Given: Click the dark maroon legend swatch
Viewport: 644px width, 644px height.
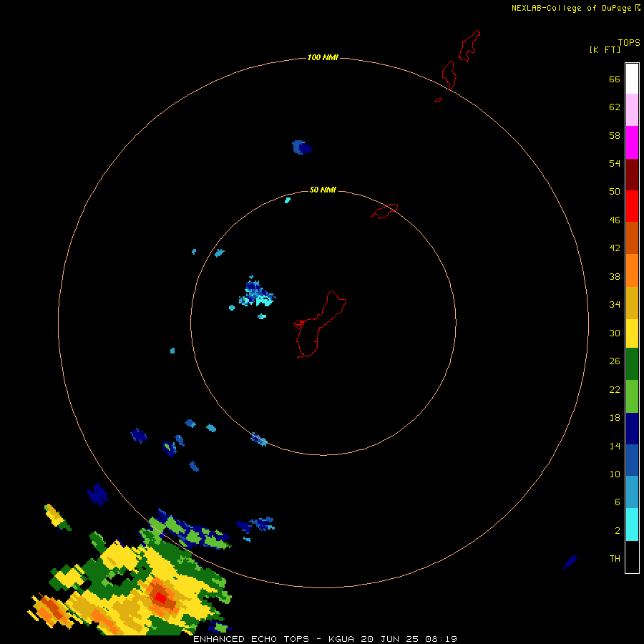Looking at the screenshot, I should pos(632,175).
